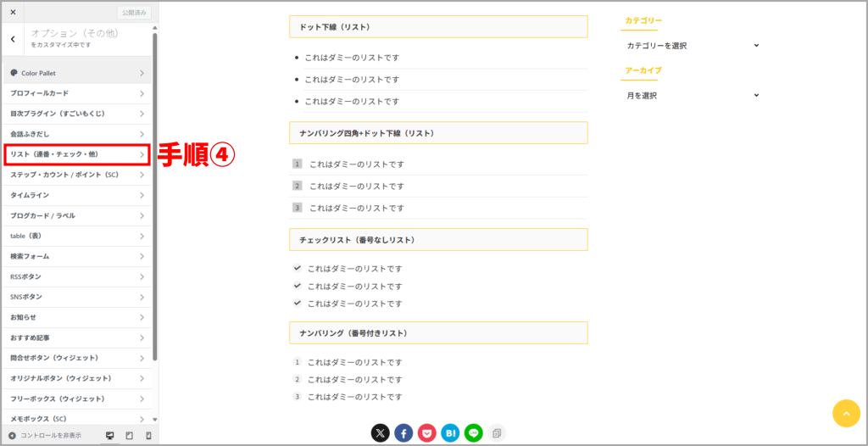Image resolution: width=868 pixels, height=446 pixels.
Task: Click コントロールを非表示 to hide controls
Action: 45,436
